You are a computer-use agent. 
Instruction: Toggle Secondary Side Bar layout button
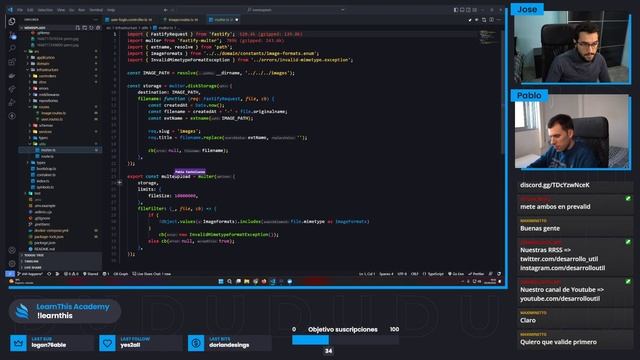click(468, 10)
